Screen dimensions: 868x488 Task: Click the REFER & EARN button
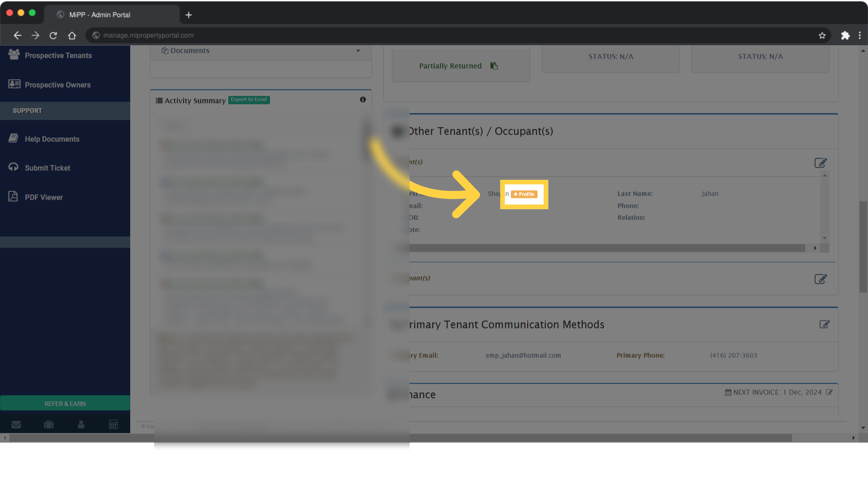[65, 404]
